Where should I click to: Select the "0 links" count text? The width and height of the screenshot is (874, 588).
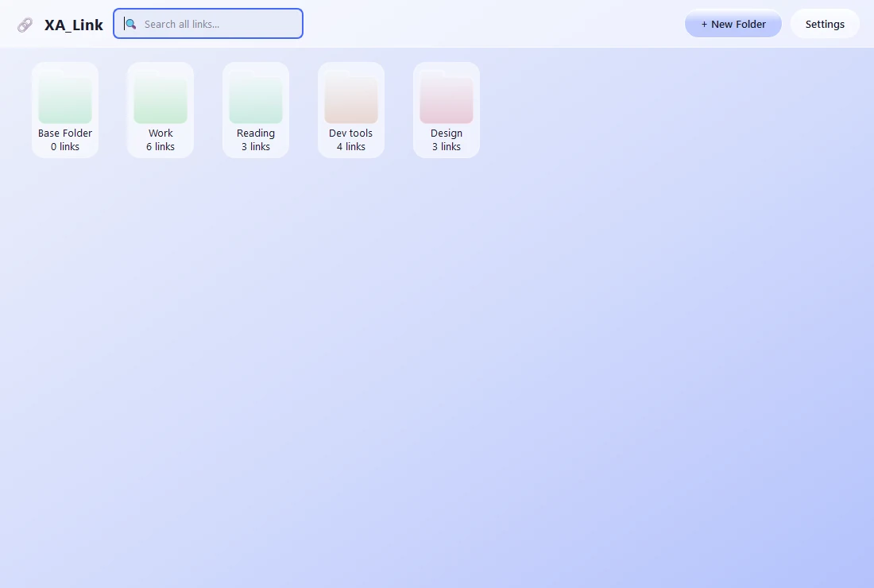click(x=65, y=146)
